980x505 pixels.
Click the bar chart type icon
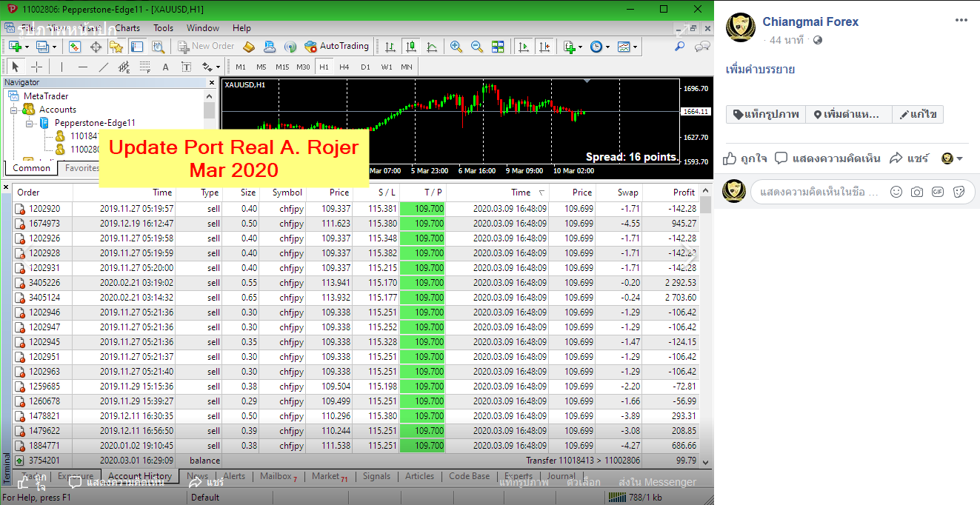pos(390,47)
